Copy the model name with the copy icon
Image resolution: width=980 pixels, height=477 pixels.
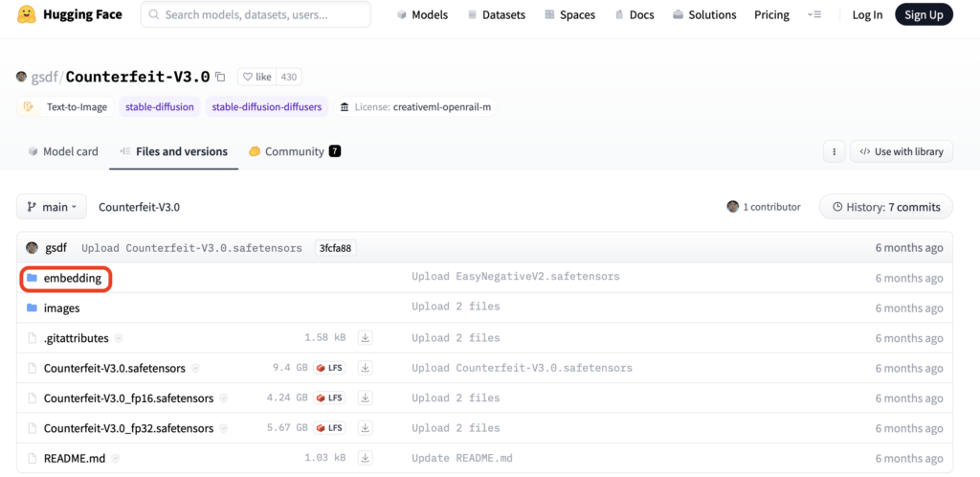[x=221, y=77]
